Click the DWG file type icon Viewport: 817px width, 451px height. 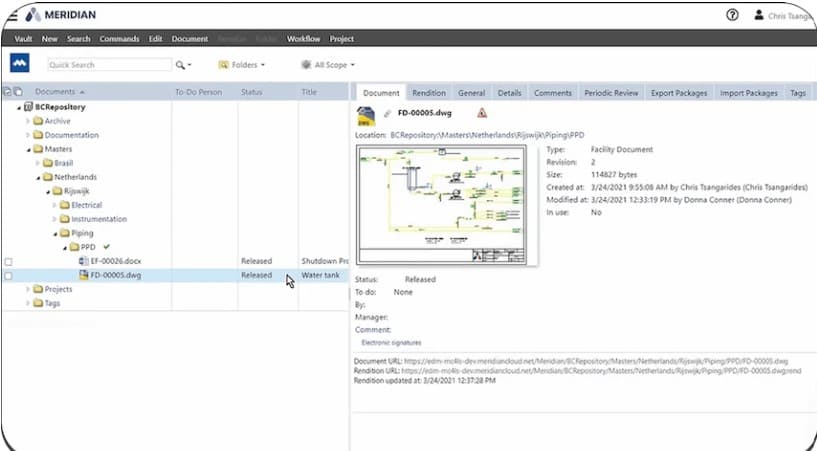pos(364,114)
